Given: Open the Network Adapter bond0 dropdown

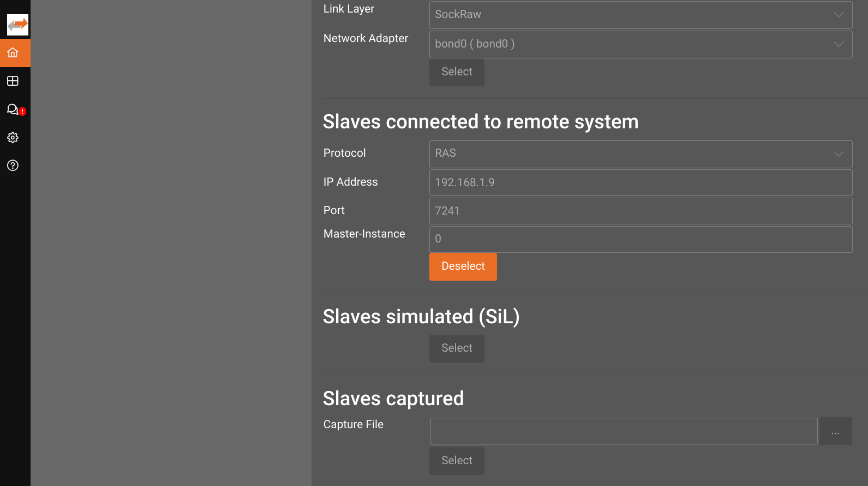Looking at the screenshot, I should tap(640, 44).
